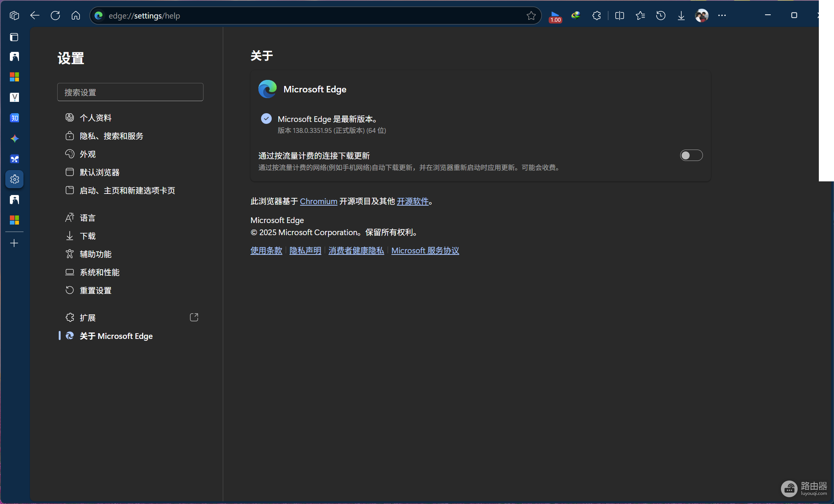Open the settings and more ellipsis menu
Image resolution: width=834 pixels, height=504 pixels.
(722, 16)
